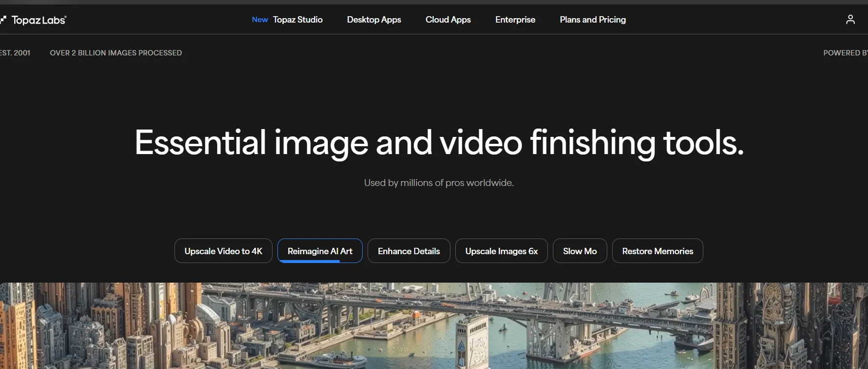Open the Topaz Studio menu item
Screen dimensions: 868x369
pos(298,20)
